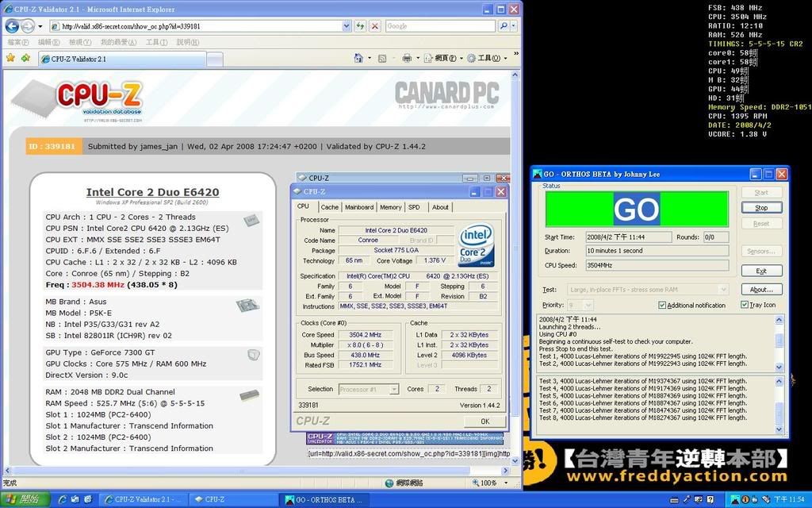This screenshot has height=508, width=812.
Task: Click the Intel Core 2 Duo logo
Action: point(476,245)
